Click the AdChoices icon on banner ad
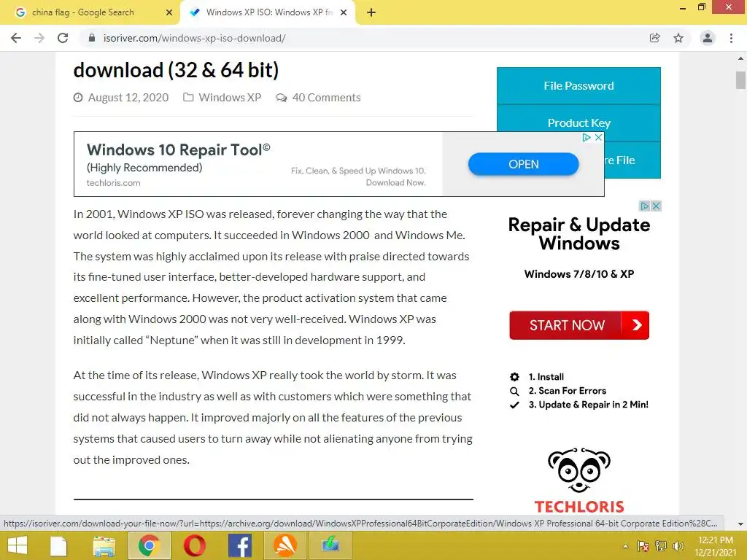The image size is (747, 560). (587, 137)
